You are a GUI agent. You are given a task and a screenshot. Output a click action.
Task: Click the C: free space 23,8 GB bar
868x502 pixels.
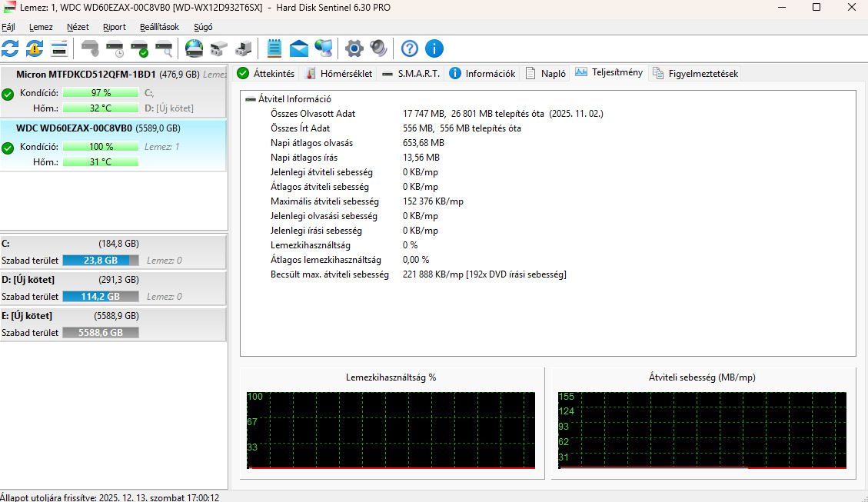click(100, 261)
